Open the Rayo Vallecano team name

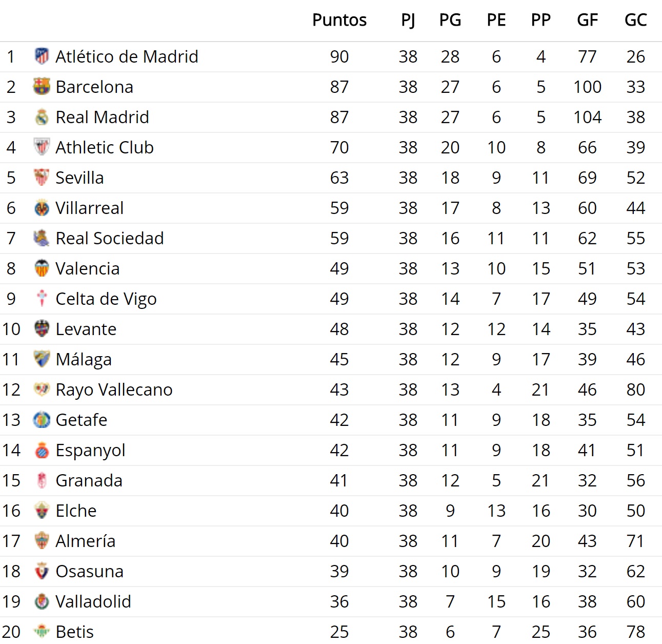pyautogui.click(x=114, y=390)
